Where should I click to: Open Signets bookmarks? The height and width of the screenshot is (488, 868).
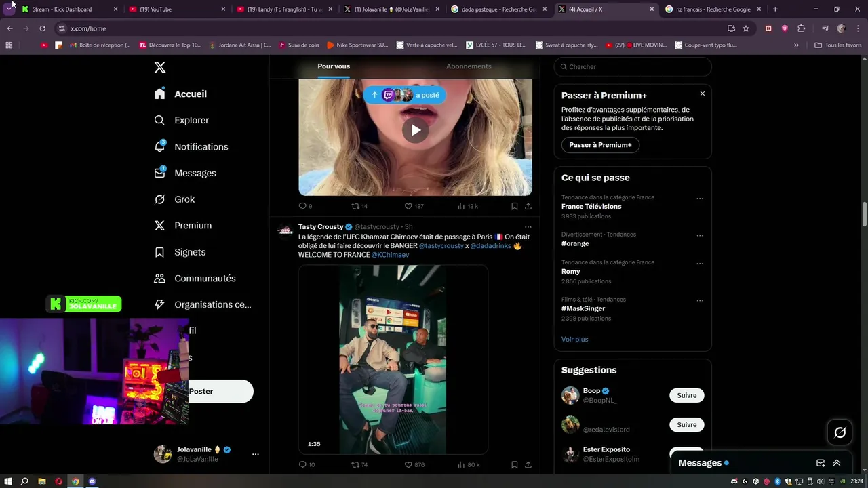(x=180, y=252)
